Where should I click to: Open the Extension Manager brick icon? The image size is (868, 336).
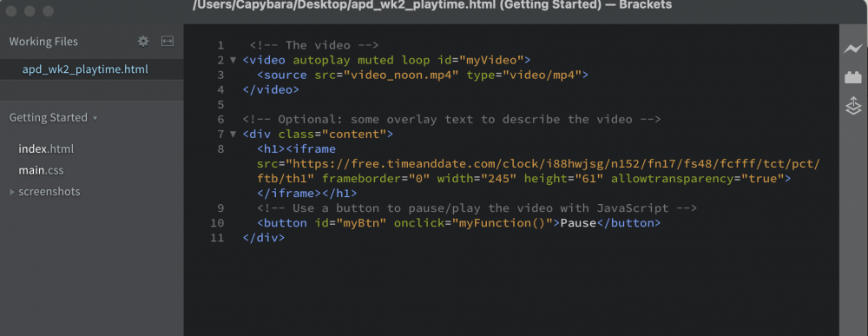click(853, 77)
